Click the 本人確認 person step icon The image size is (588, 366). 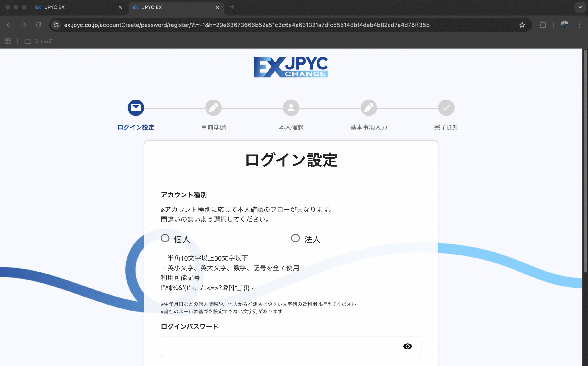click(291, 108)
